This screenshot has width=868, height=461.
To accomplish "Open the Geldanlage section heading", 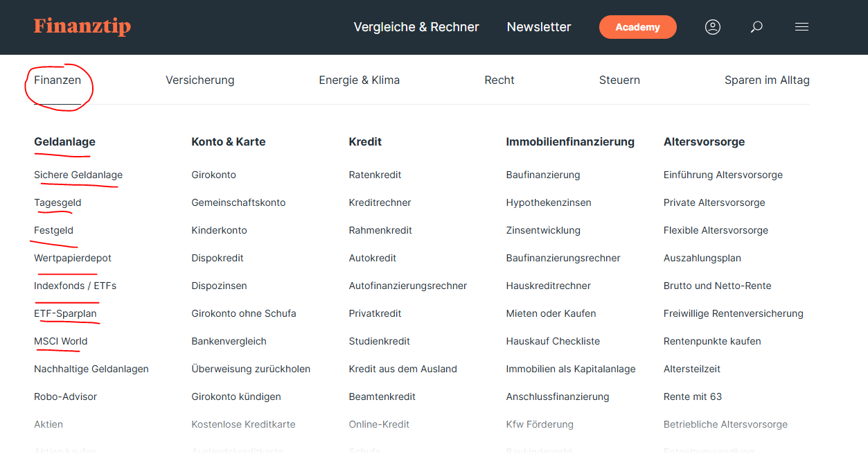I will (x=64, y=141).
